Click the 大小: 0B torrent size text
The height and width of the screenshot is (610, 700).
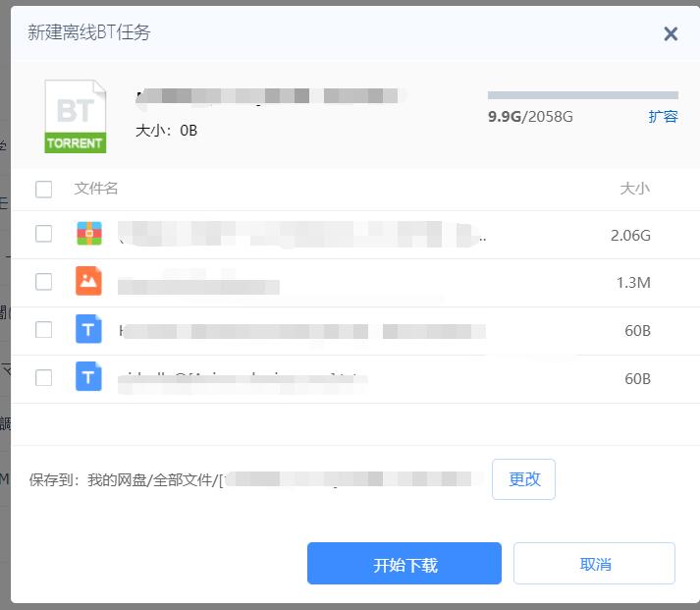coord(167,131)
